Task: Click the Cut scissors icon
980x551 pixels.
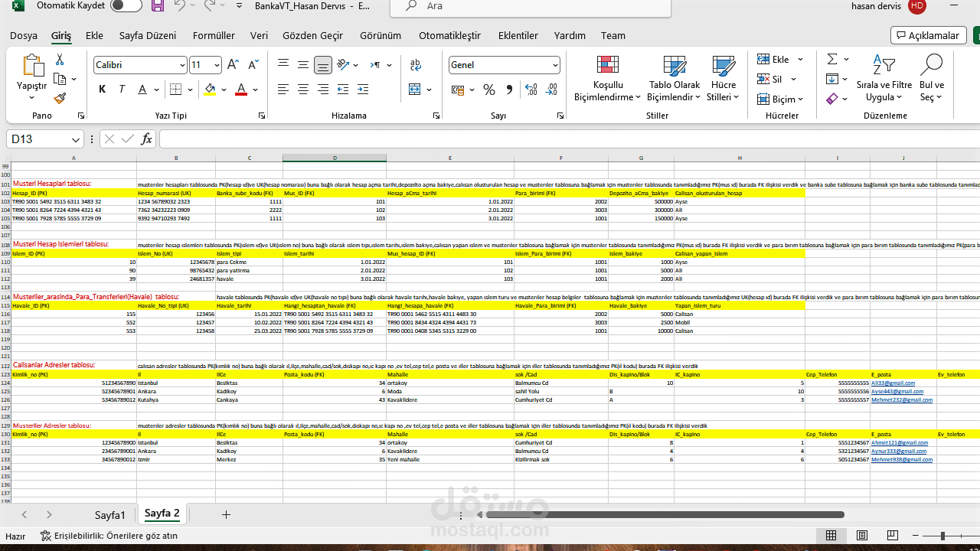Action: point(60,60)
